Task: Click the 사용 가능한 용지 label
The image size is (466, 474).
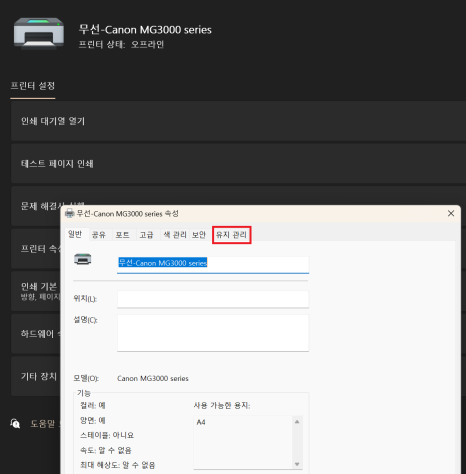Action: pos(222,405)
